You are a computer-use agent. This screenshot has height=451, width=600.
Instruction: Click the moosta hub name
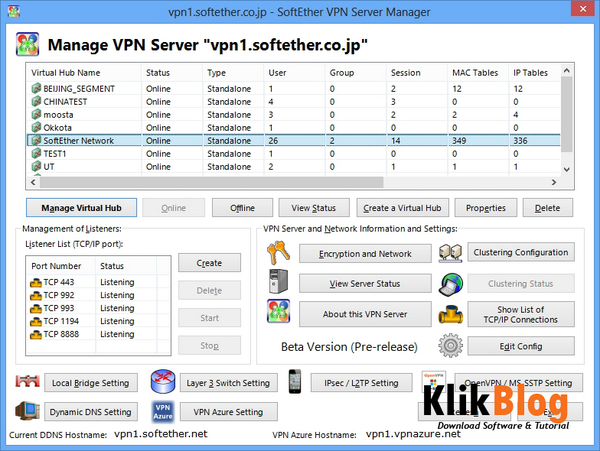click(58, 114)
